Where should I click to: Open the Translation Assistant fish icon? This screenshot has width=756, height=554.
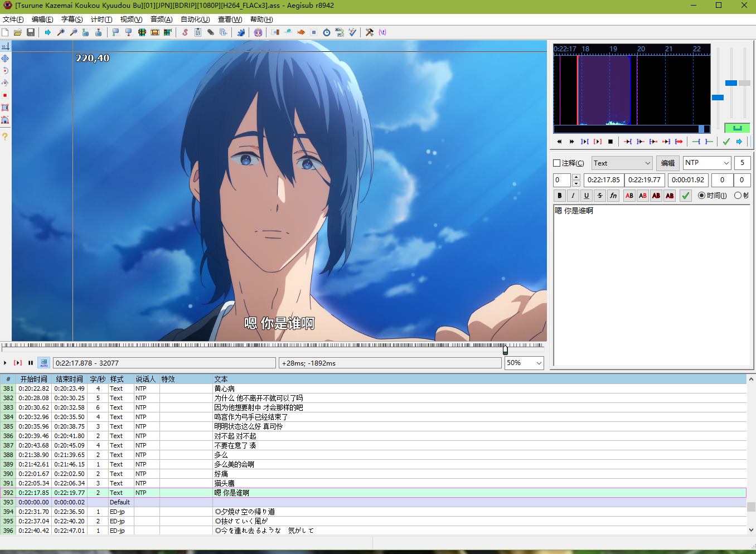click(x=301, y=32)
